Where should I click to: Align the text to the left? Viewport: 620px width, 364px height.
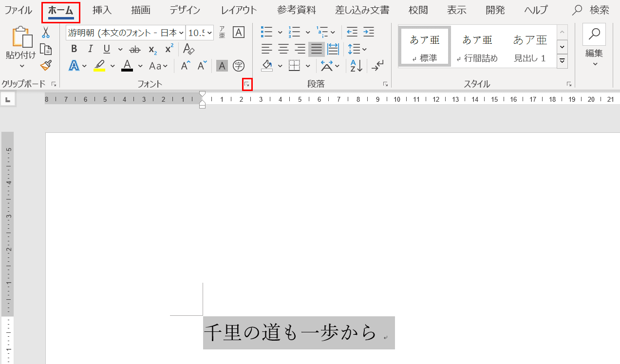(x=267, y=49)
